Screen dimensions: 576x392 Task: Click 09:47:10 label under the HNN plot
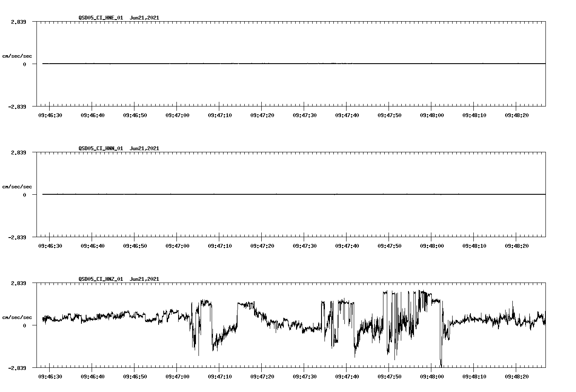pos(220,246)
